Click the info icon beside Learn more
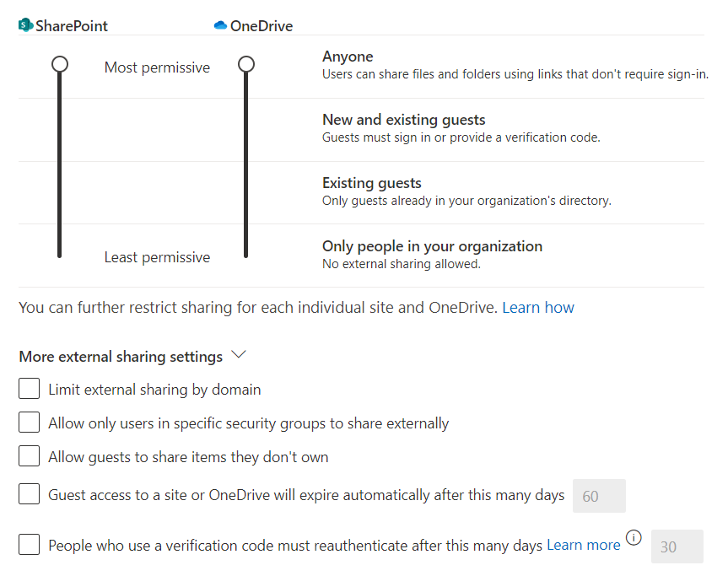The height and width of the screenshot is (576, 728). tap(633, 537)
